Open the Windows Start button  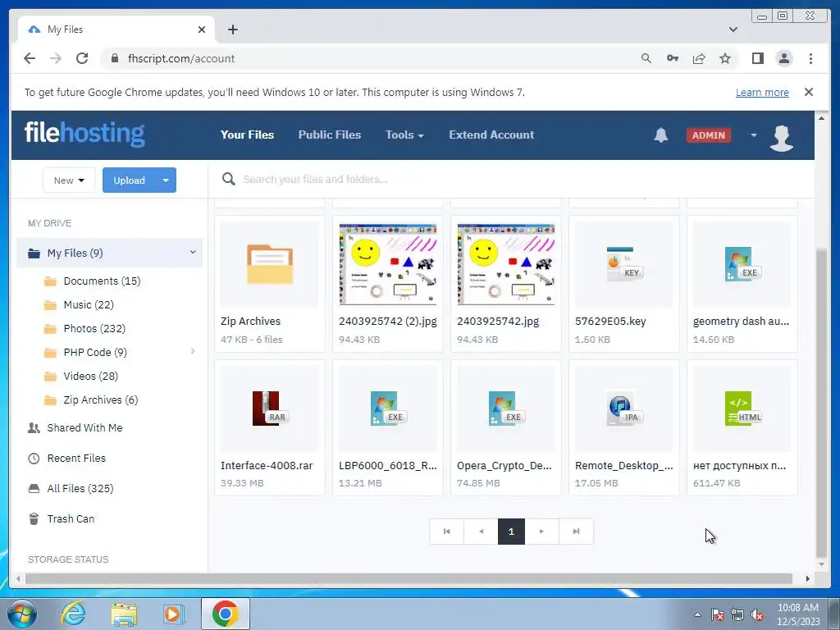click(22, 614)
